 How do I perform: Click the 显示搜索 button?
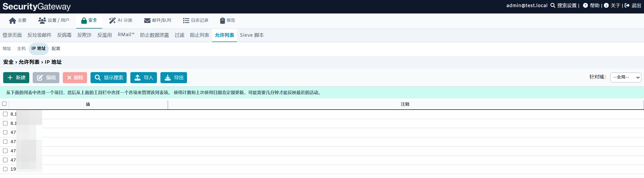click(108, 78)
